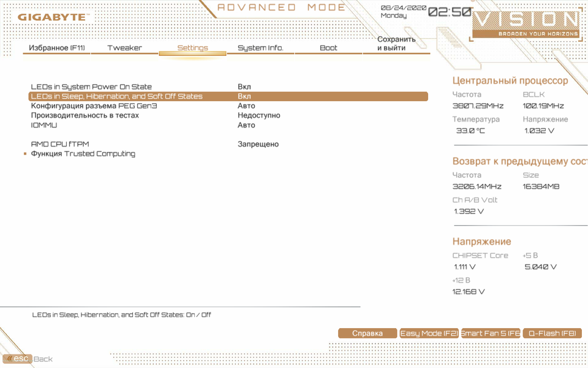
Task: Click the help text at bottom describing LEDs
Action: (121, 315)
